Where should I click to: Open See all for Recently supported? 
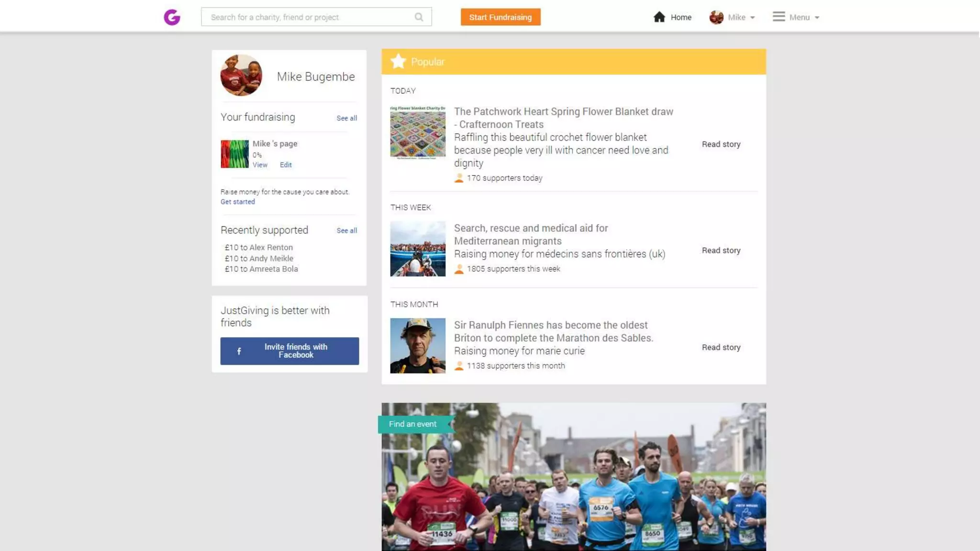coord(346,231)
